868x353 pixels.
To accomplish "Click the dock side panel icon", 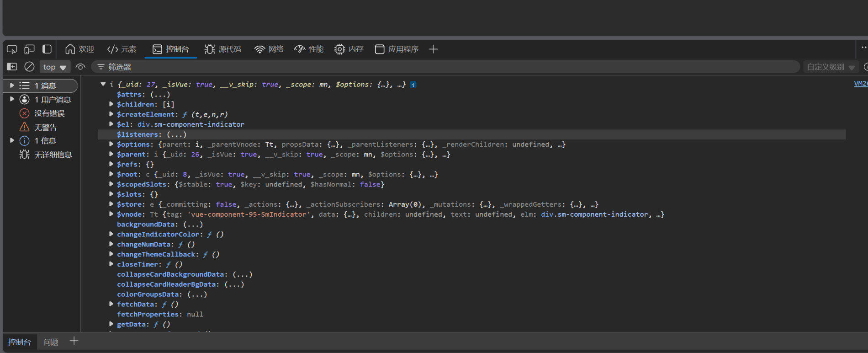I will tap(47, 49).
